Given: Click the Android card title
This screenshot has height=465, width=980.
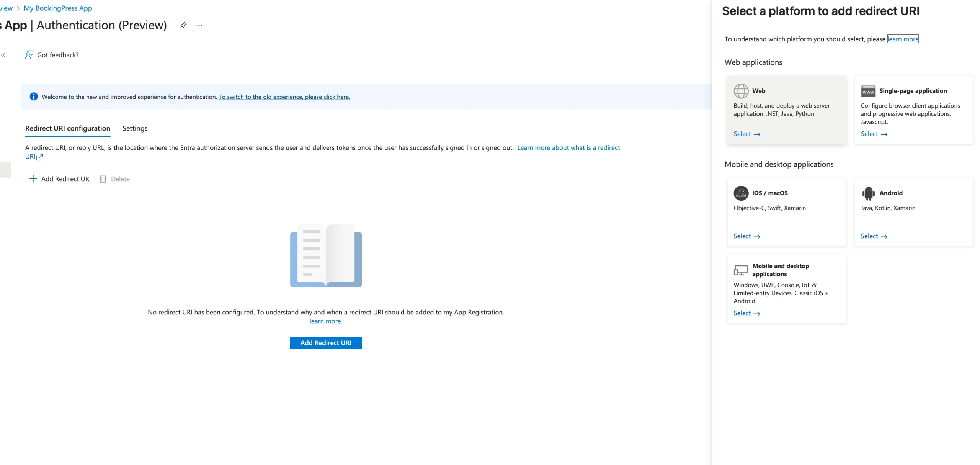Looking at the screenshot, I should point(891,193).
